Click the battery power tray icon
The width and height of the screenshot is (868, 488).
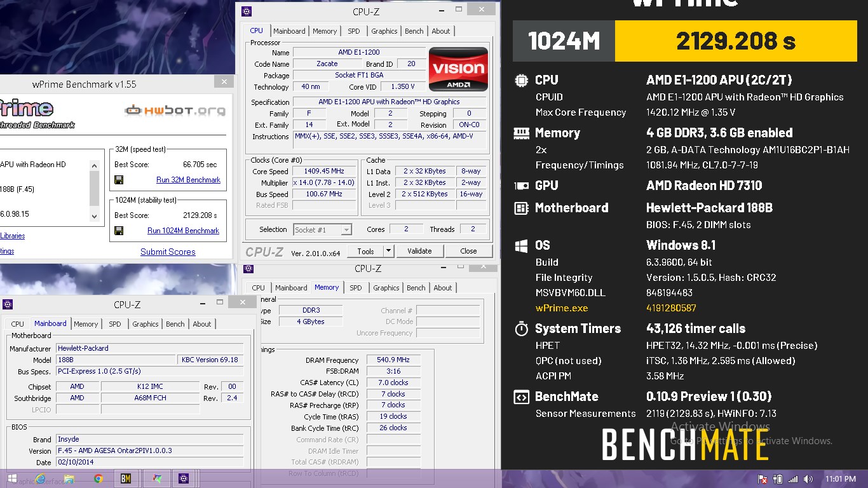777,479
